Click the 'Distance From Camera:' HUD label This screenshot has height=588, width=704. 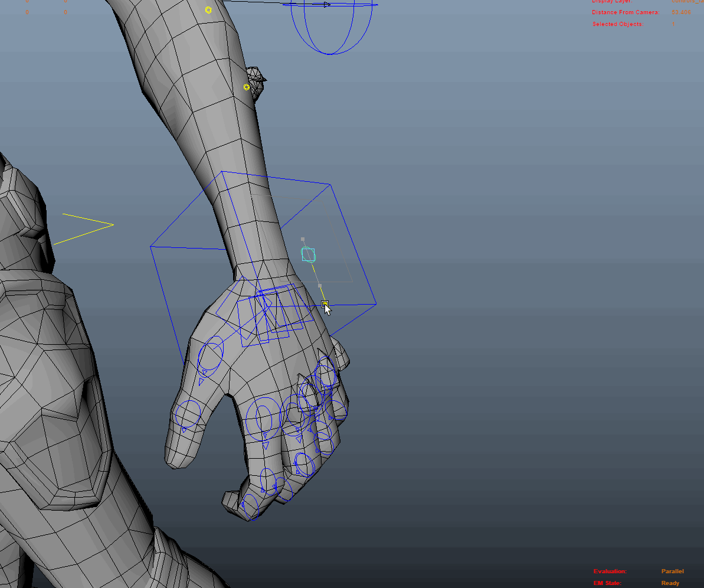(626, 12)
